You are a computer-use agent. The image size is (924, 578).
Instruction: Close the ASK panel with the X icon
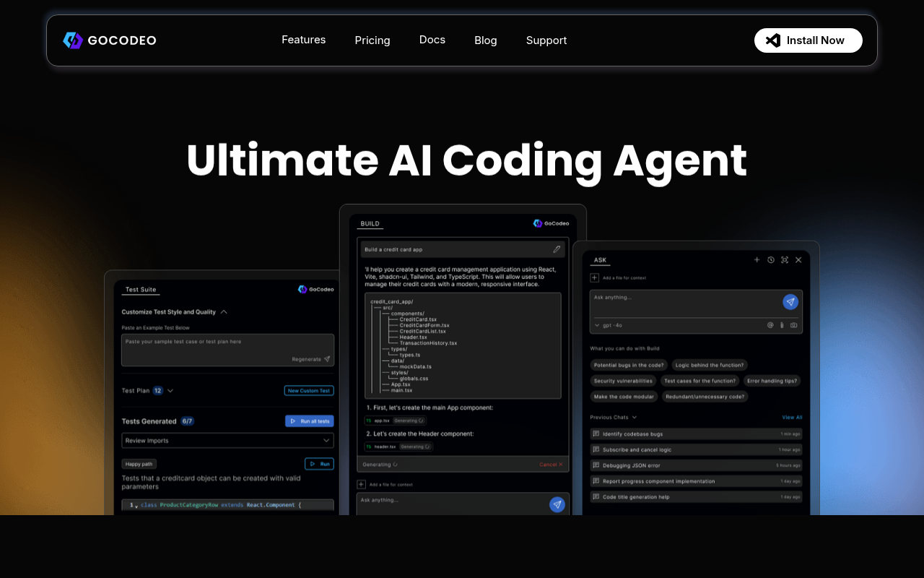798,259
